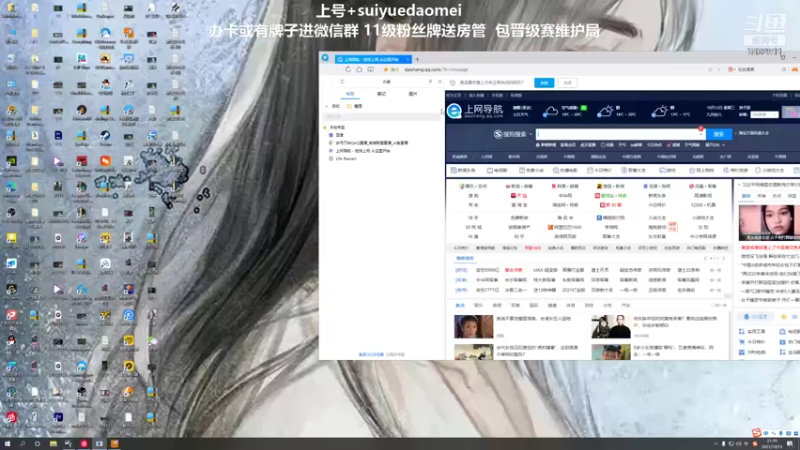The height and width of the screenshot is (450, 800).
Task: Switch to the third sidebar tab
Action: pyautogui.click(x=413, y=94)
